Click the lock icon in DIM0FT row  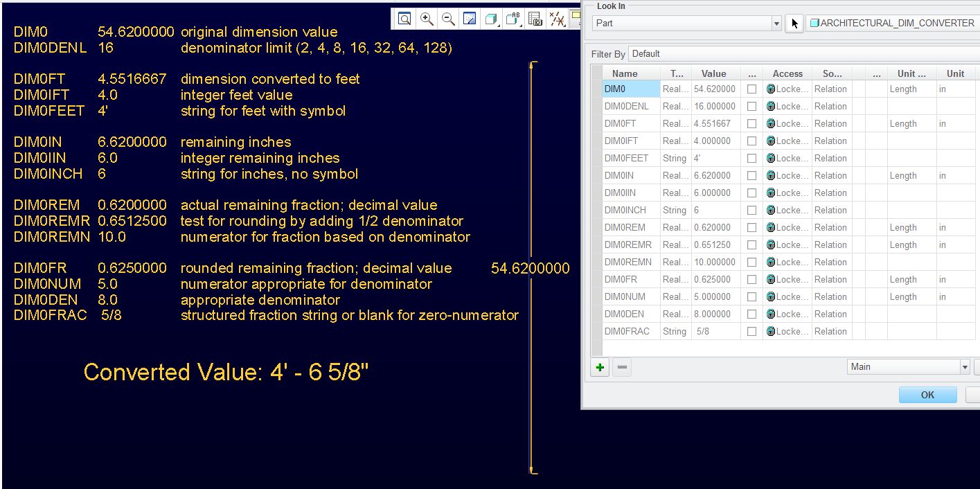(x=770, y=123)
